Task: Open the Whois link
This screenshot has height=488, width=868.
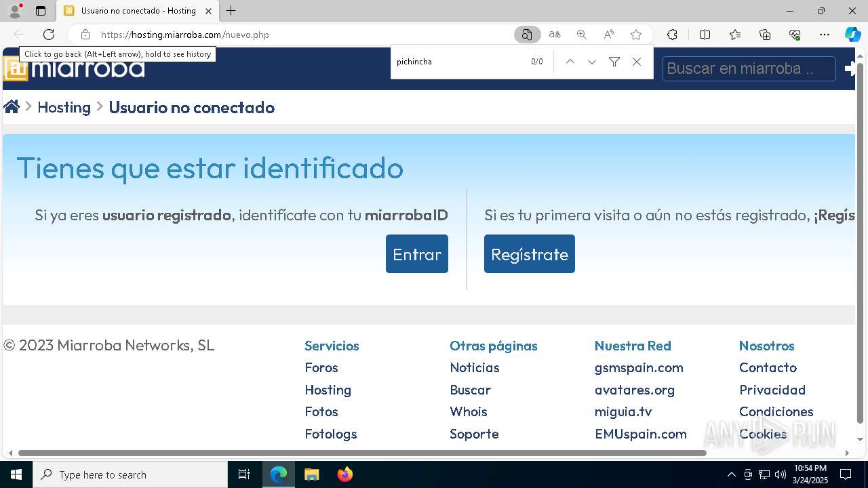Action: 469,411
